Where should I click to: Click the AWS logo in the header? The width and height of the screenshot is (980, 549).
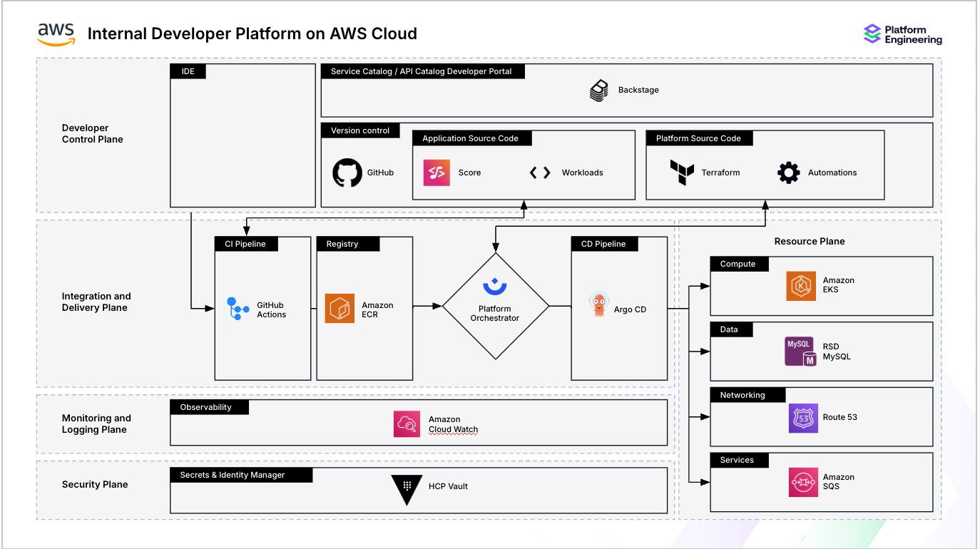tap(56, 34)
